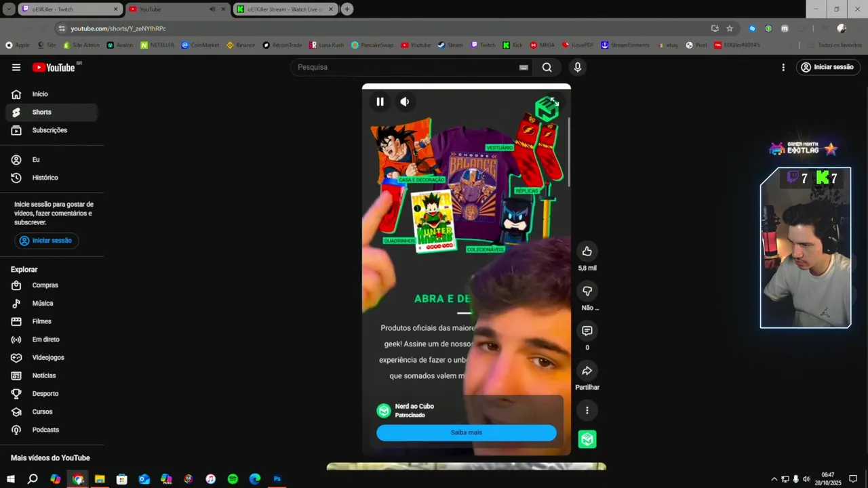Image resolution: width=868 pixels, height=488 pixels.
Task: Open Compras under Explorar
Action: (52, 285)
